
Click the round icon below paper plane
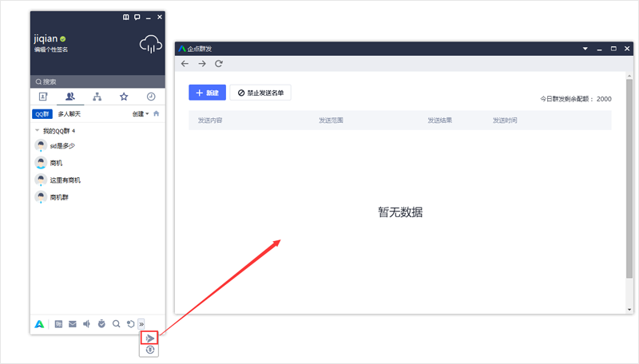[150, 350]
